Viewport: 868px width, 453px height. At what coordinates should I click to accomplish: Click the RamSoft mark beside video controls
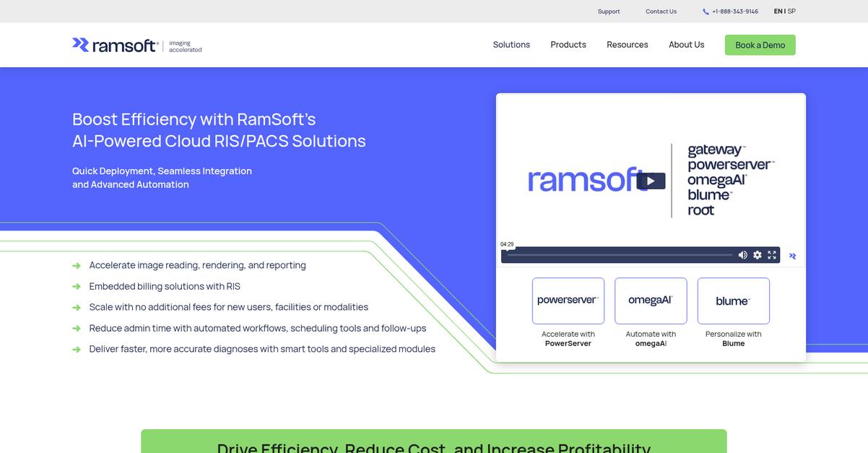792,256
